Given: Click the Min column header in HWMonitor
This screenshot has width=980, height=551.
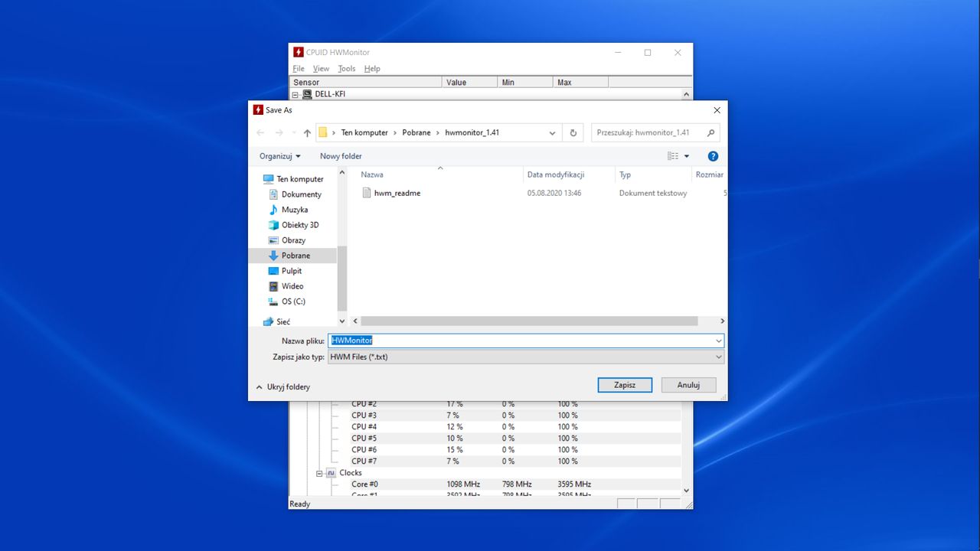Looking at the screenshot, I should click(x=525, y=82).
